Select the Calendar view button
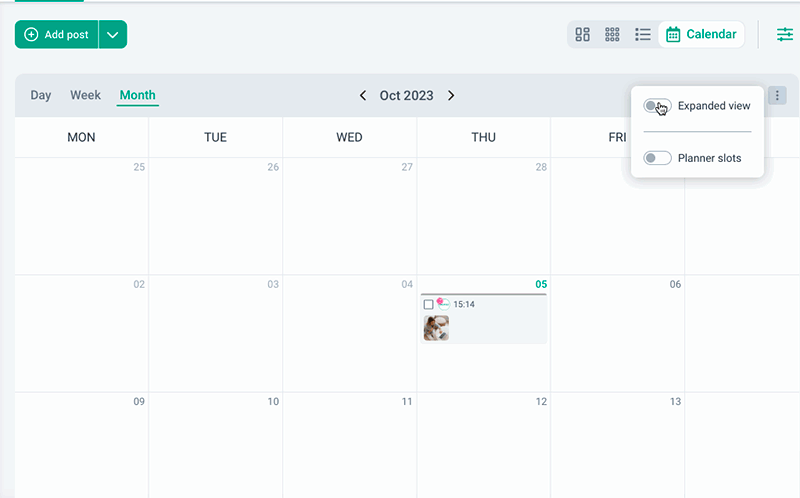 pos(701,34)
